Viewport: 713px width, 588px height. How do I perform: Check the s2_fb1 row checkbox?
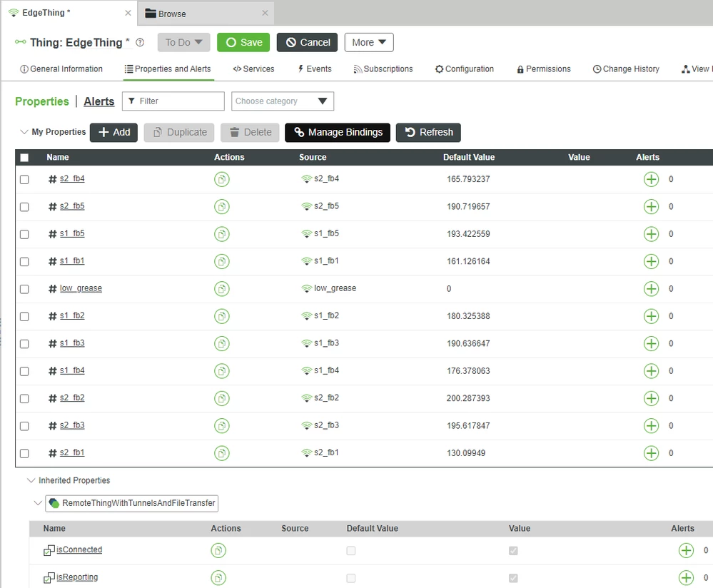pos(24,453)
